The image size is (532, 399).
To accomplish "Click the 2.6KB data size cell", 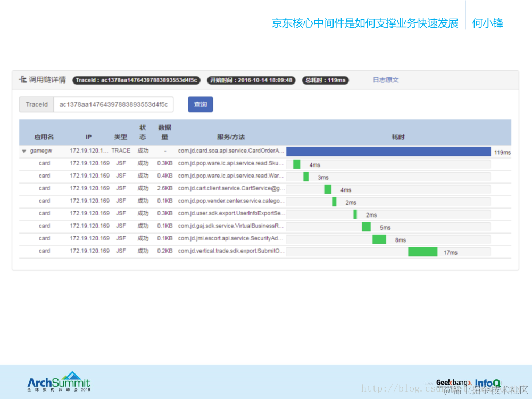I will (x=164, y=189).
